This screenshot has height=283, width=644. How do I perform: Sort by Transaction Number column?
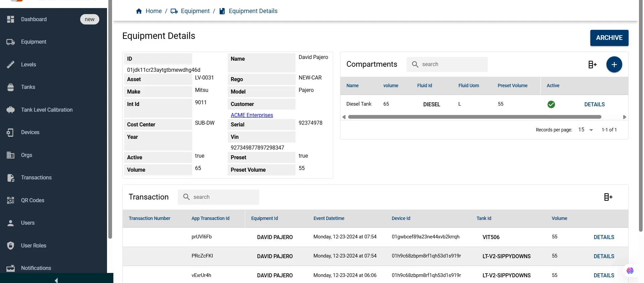(x=150, y=219)
